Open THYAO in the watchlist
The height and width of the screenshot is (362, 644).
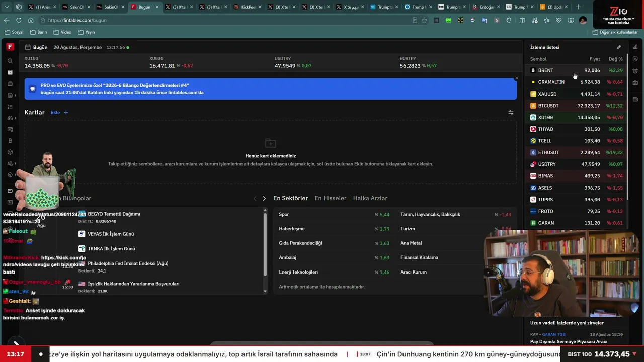(577, 129)
